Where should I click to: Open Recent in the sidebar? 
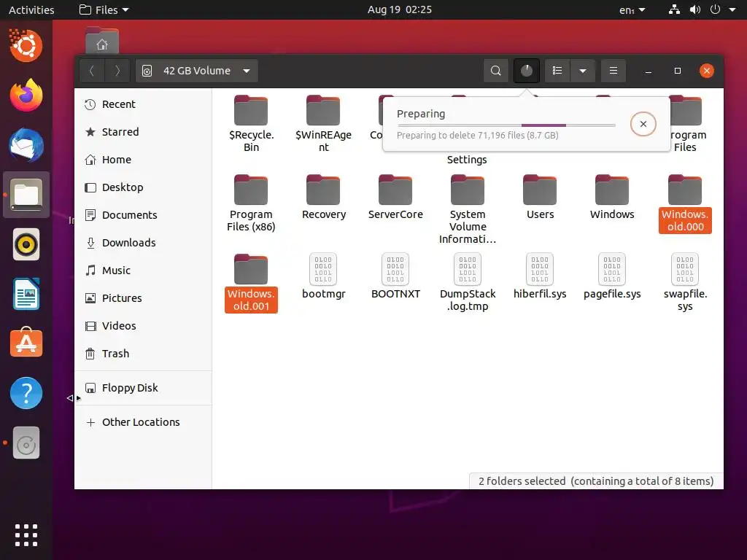[143, 104]
